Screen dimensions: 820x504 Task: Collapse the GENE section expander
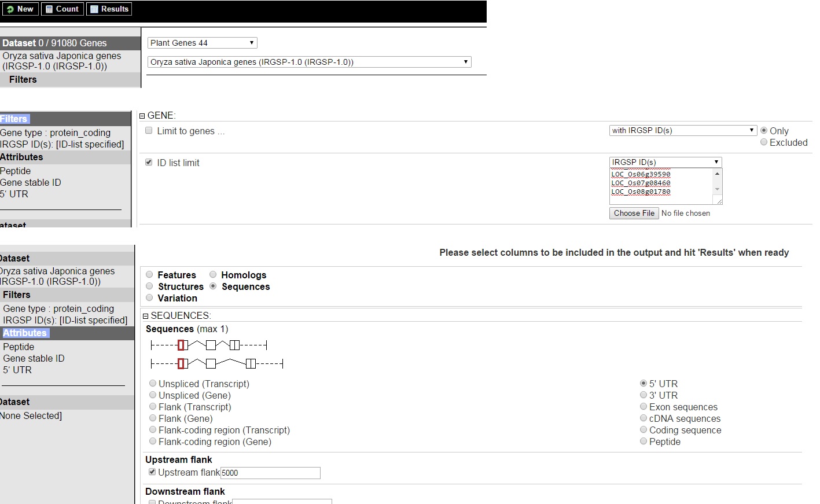point(142,116)
